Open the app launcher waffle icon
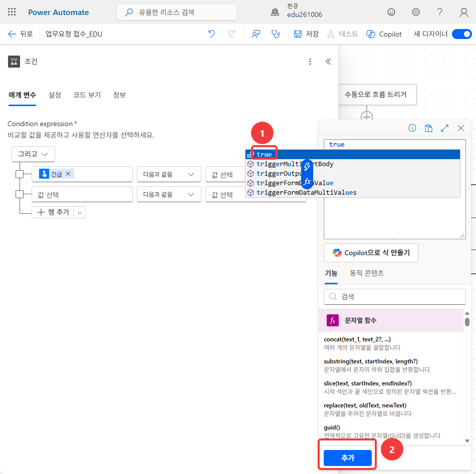Image resolution: width=476 pixels, height=474 pixels. (x=12, y=12)
